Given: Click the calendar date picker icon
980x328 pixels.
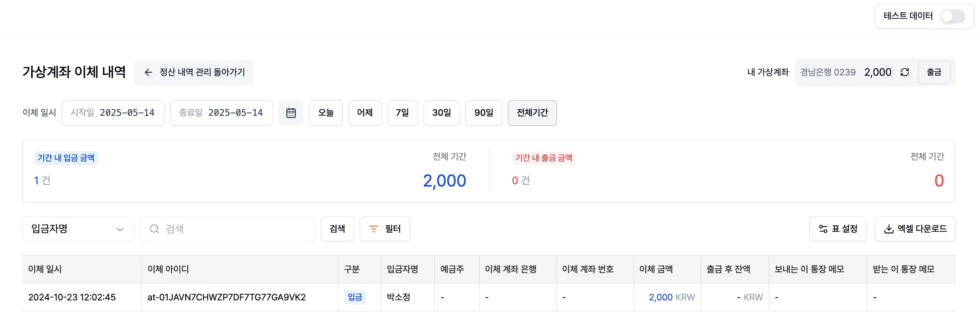Looking at the screenshot, I should click(291, 113).
